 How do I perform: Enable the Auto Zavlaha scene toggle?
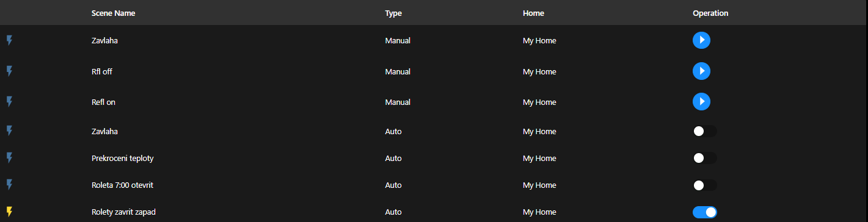click(705, 131)
